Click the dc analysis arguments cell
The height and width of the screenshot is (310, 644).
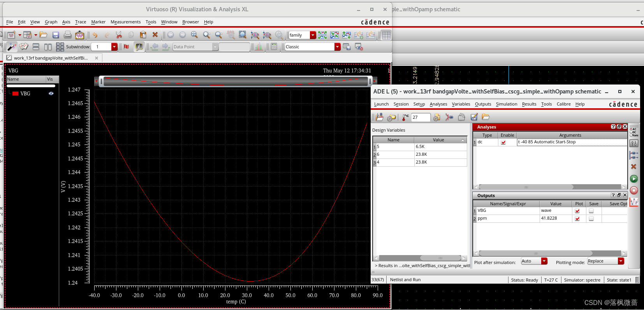572,142
